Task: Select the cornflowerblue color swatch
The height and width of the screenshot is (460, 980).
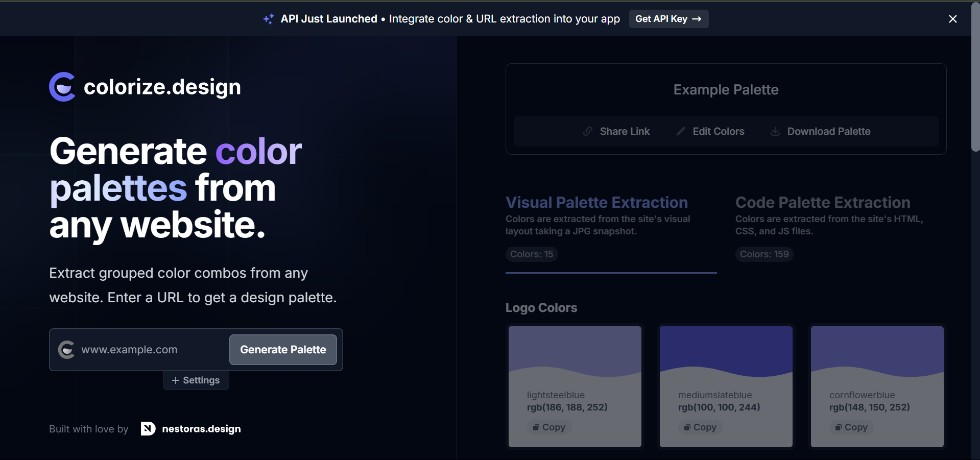Action: point(877,352)
